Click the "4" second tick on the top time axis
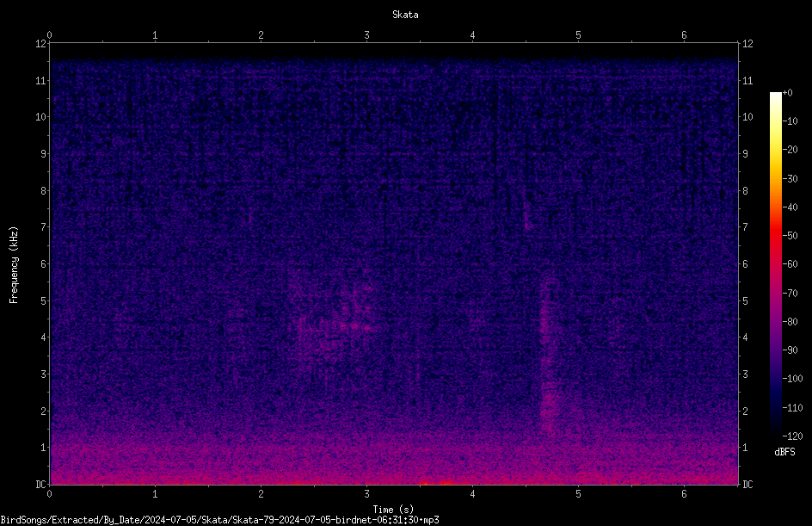This screenshot has height=526, width=812. pyautogui.click(x=472, y=35)
